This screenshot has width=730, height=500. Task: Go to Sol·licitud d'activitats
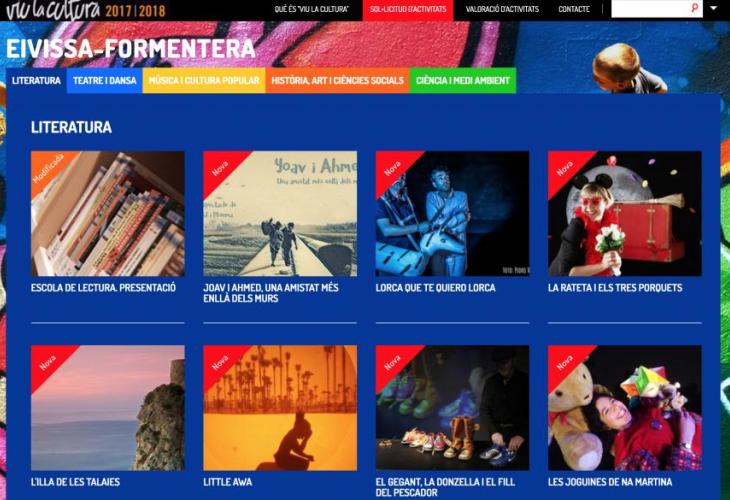(408, 10)
